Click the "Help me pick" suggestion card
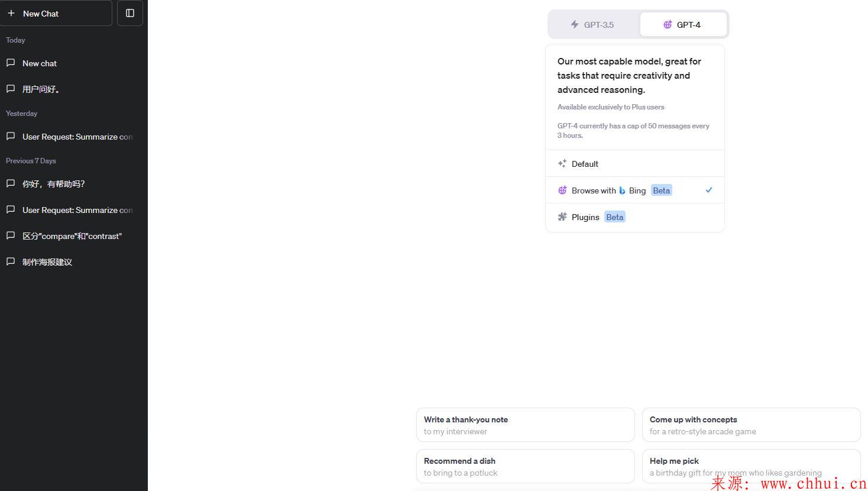This screenshot has width=868, height=491. pos(751,466)
